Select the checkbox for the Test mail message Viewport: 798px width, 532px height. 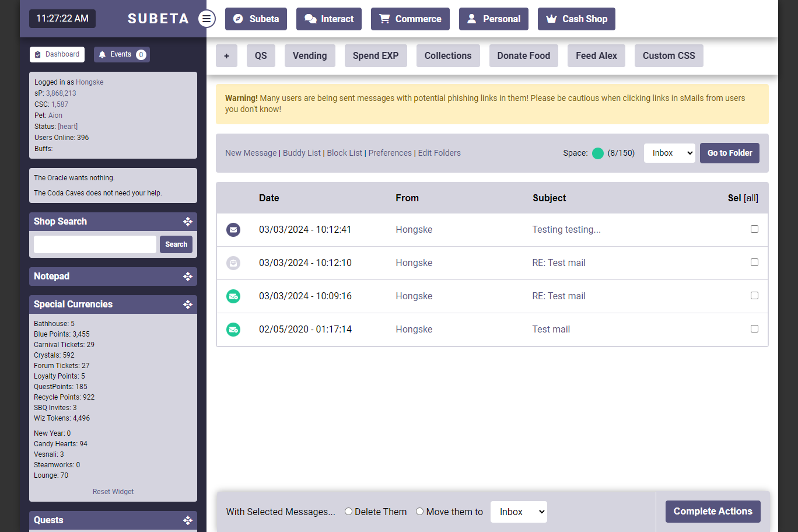point(754,329)
